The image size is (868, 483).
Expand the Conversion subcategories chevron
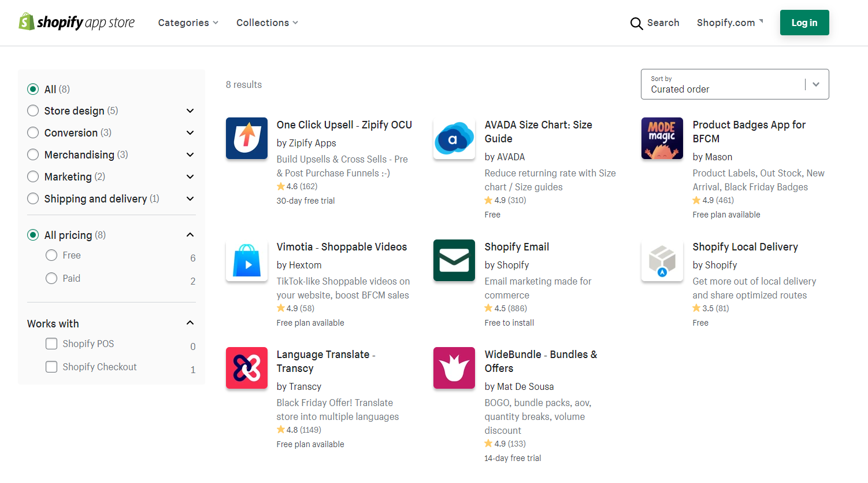click(x=190, y=132)
